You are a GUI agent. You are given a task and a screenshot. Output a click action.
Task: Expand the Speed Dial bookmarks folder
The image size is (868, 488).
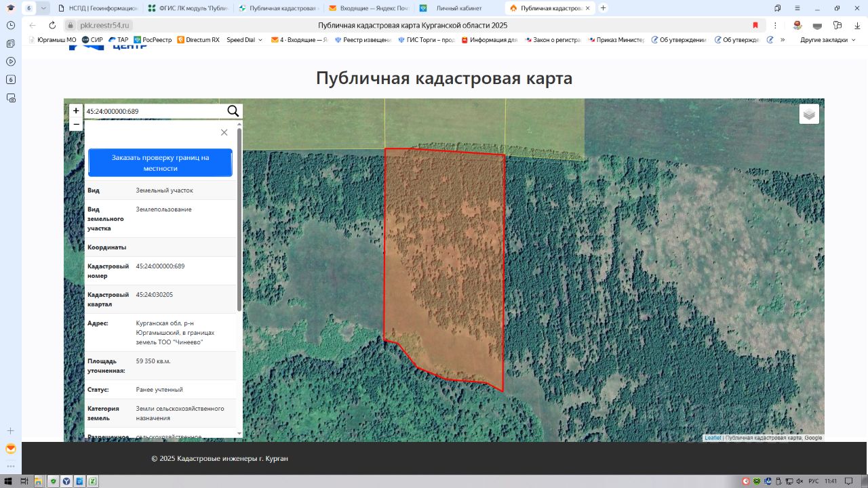tap(244, 40)
